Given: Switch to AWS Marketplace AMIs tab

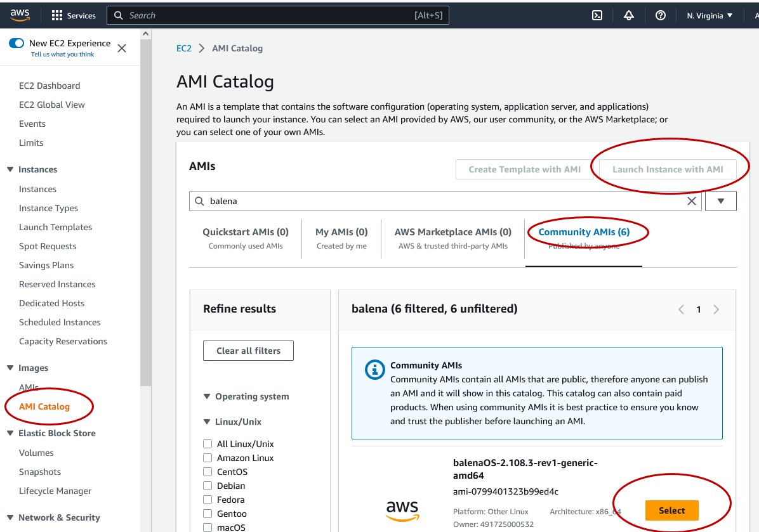Looking at the screenshot, I should point(452,238).
